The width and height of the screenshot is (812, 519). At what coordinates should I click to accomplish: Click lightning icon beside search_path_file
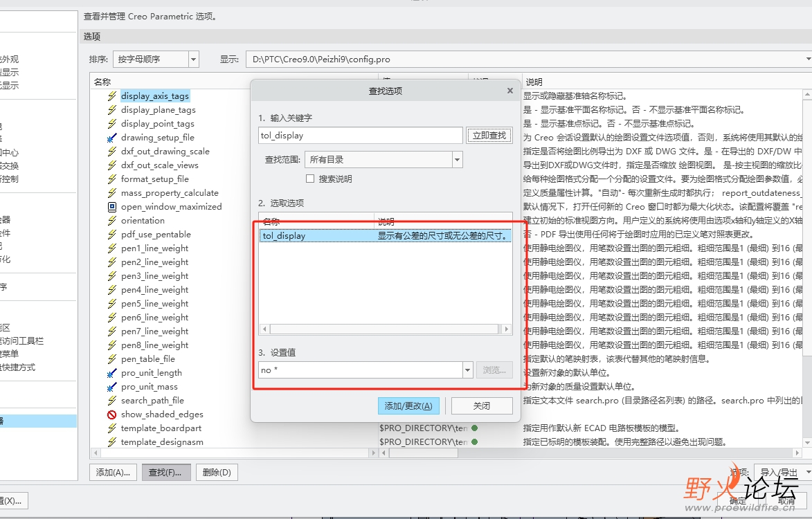click(112, 401)
